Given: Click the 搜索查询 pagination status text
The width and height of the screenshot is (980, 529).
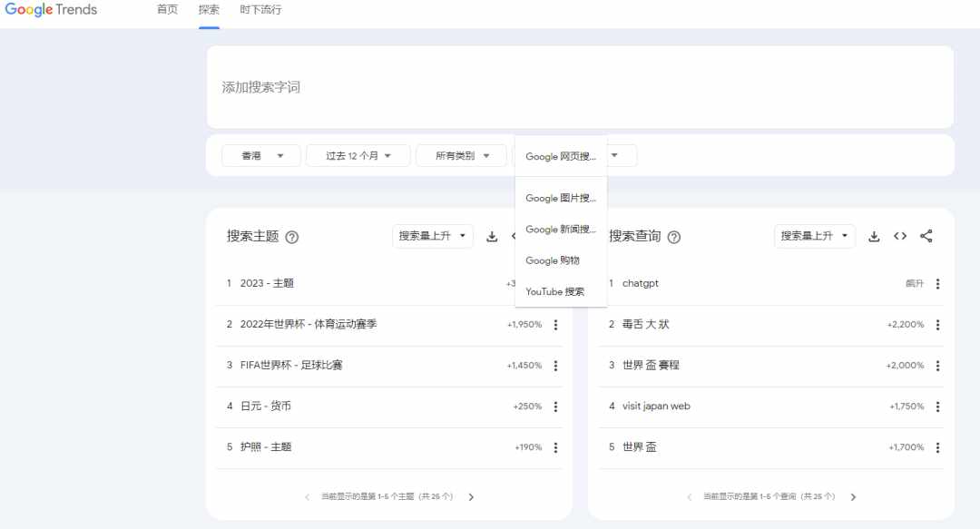Looking at the screenshot, I should tap(769, 496).
